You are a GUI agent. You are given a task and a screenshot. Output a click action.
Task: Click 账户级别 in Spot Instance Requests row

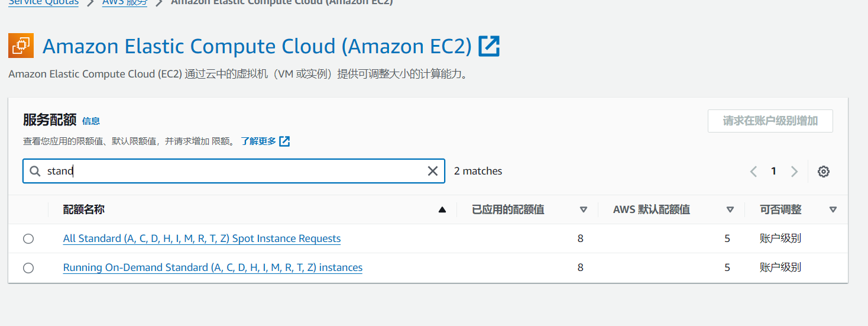[780, 238]
